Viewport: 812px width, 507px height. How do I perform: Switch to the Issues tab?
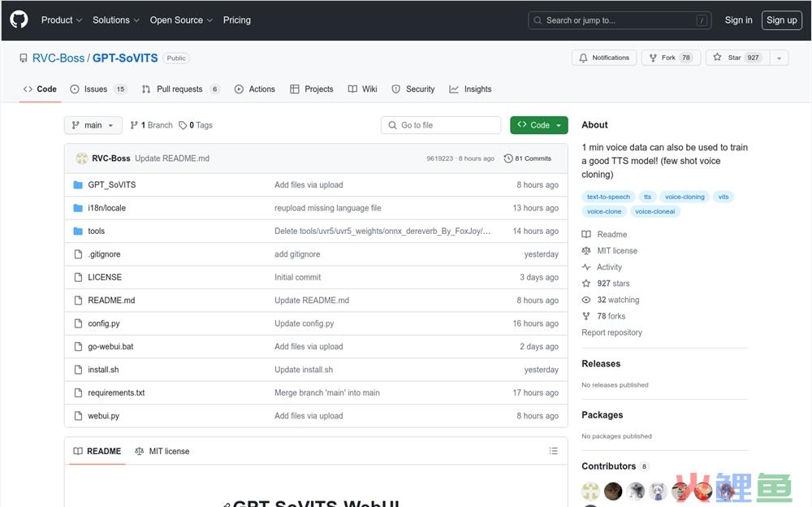click(98, 89)
